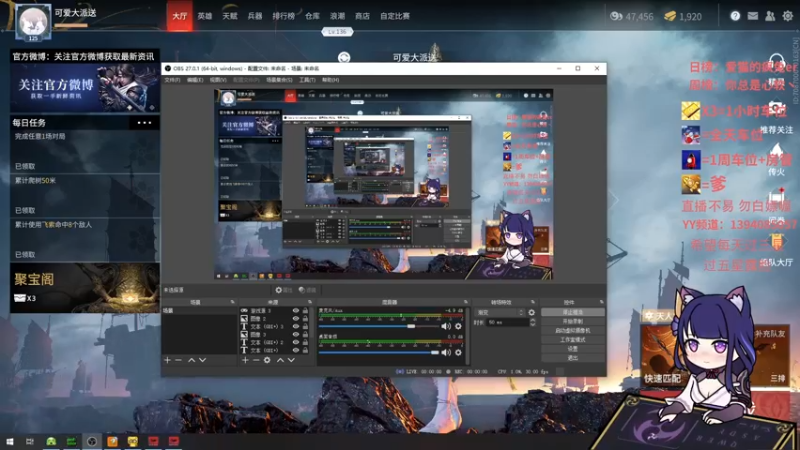
Task: Hide the 文本 (GDI+) 3 source
Action: [296, 327]
